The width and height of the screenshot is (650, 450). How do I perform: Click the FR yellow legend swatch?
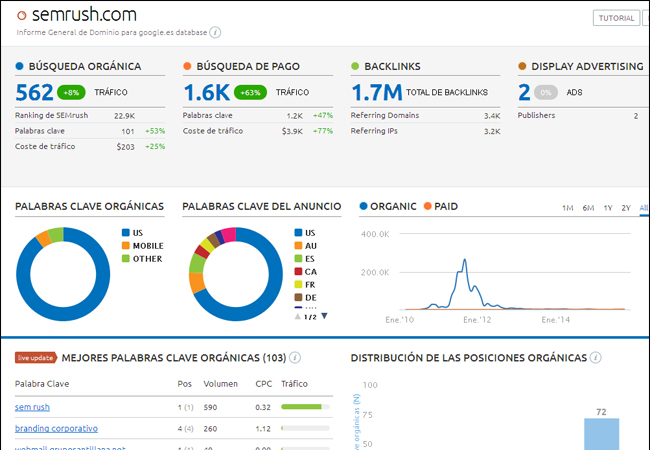(x=298, y=285)
